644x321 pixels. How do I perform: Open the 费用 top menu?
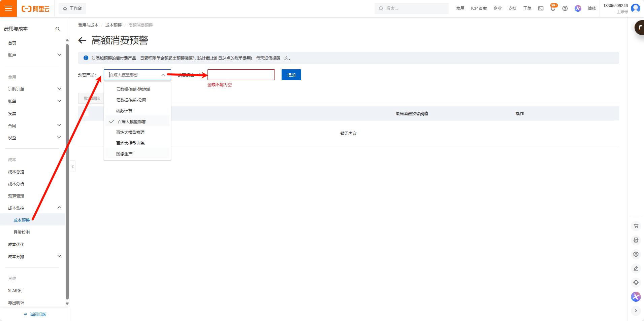coord(460,8)
